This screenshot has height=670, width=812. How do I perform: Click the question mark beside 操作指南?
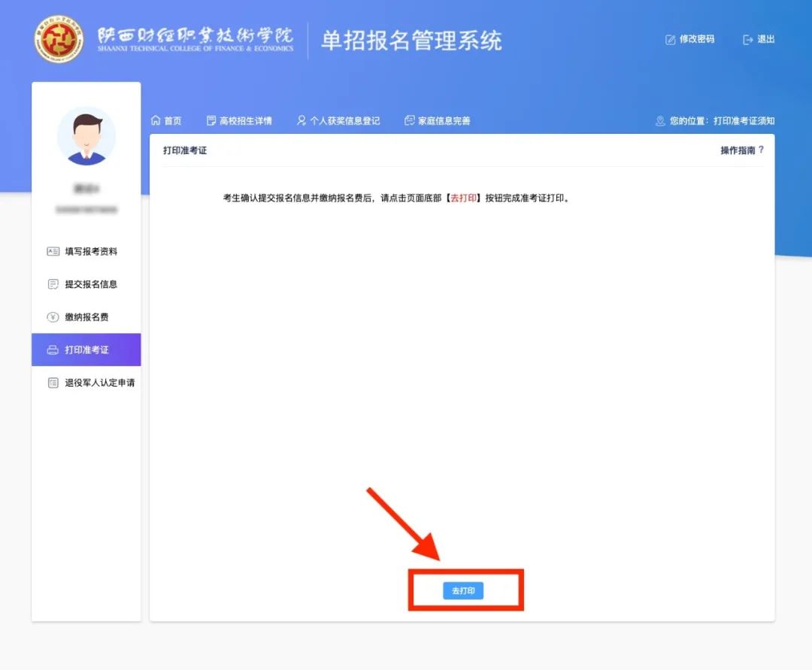[761, 150]
